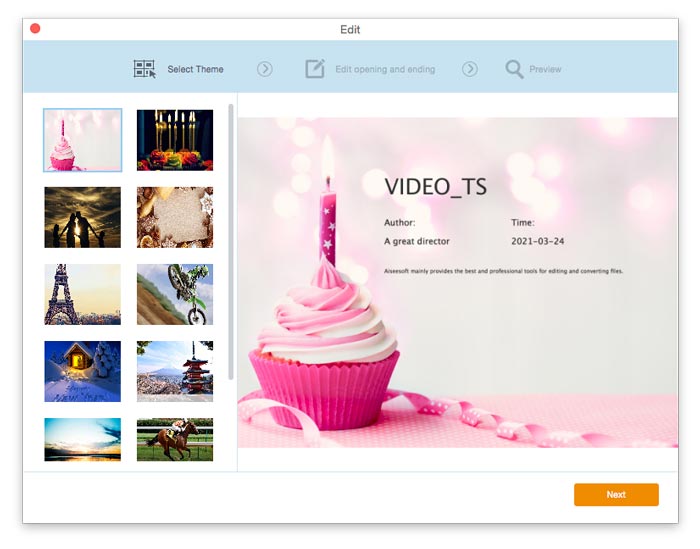Click the Edit opening and ending pencil icon

point(315,69)
